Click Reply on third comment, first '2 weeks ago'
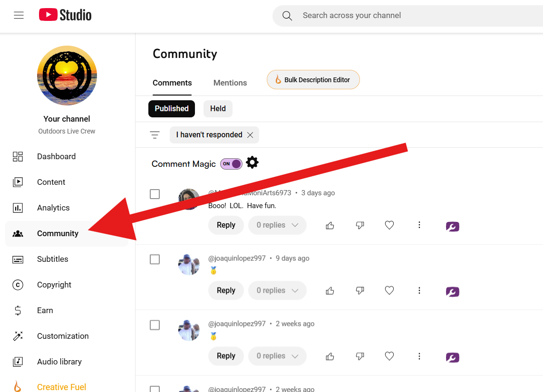Image resolution: width=543 pixels, height=392 pixels. click(x=226, y=356)
